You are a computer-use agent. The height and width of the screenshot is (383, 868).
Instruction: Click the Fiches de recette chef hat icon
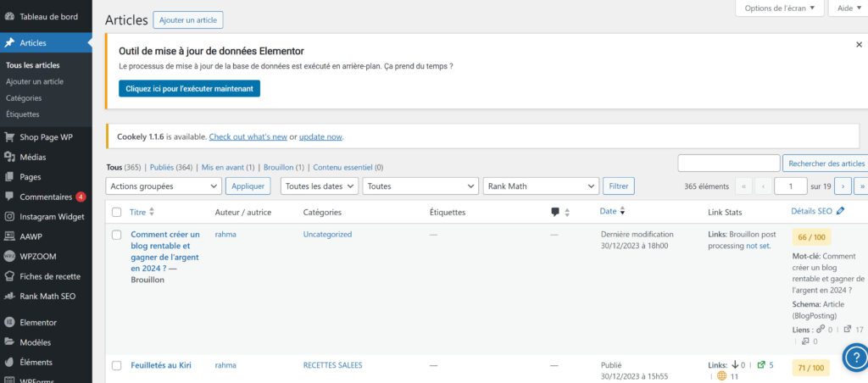[8, 276]
